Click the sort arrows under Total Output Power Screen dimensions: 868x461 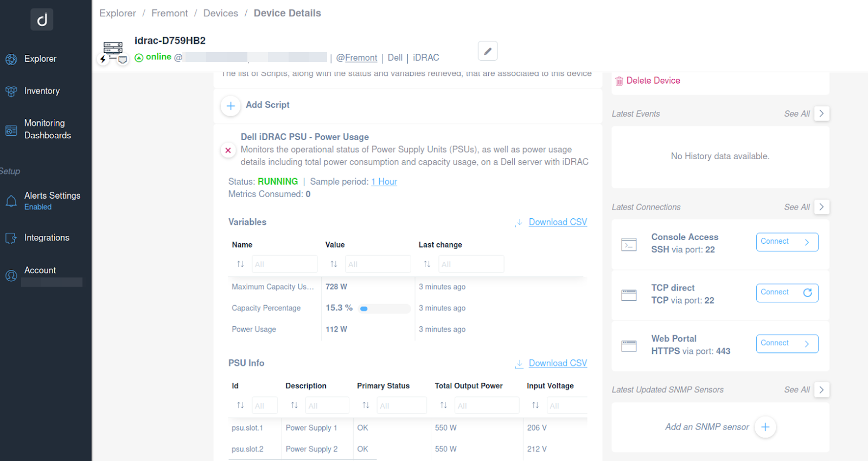coord(443,405)
